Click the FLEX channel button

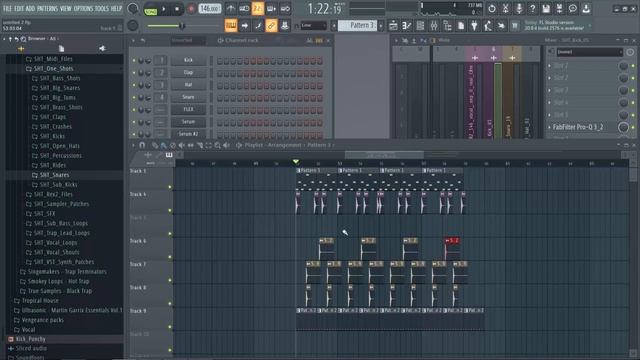click(x=188, y=110)
